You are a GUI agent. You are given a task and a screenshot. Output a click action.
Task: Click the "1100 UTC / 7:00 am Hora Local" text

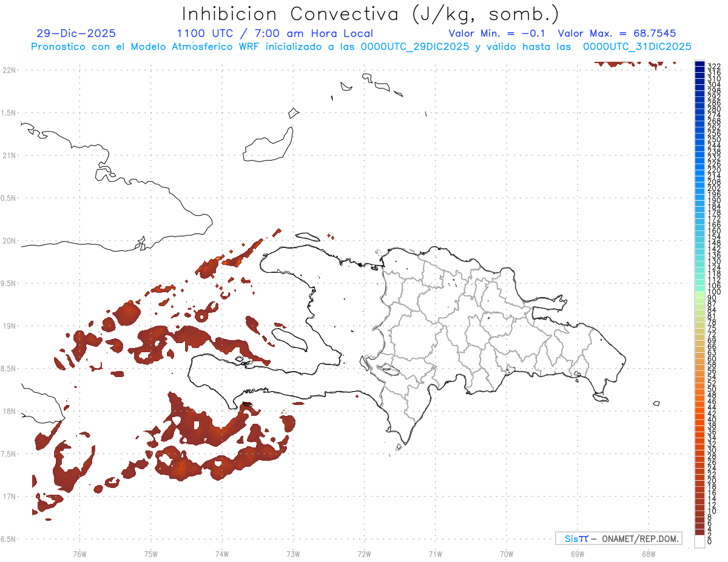(x=275, y=34)
